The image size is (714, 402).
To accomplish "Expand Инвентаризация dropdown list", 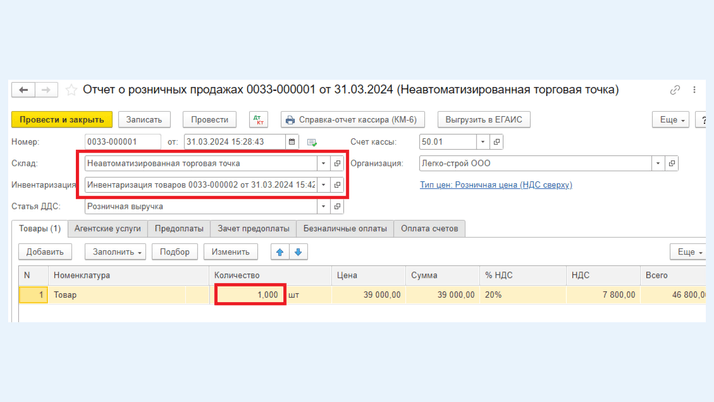I will point(323,185).
